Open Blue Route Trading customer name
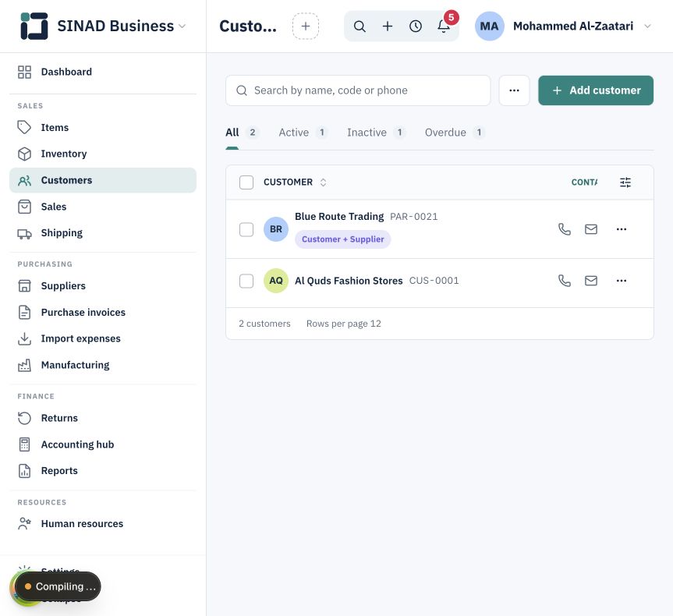Screen dimensions: 673x616 click(339, 216)
